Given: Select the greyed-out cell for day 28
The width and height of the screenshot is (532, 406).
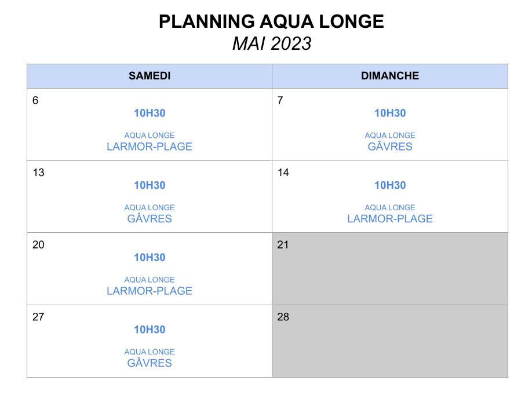Looking at the screenshot, I should pos(390,341).
